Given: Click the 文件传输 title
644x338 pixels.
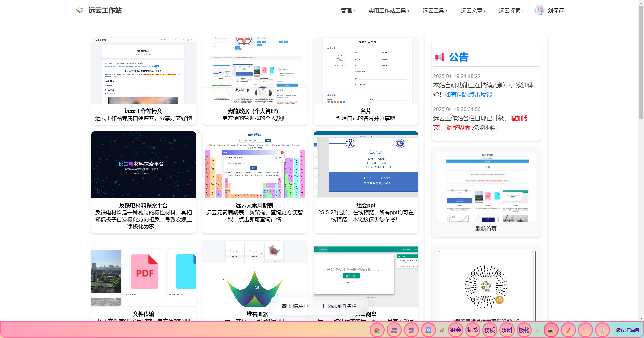Looking at the screenshot, I should (144, 314).
